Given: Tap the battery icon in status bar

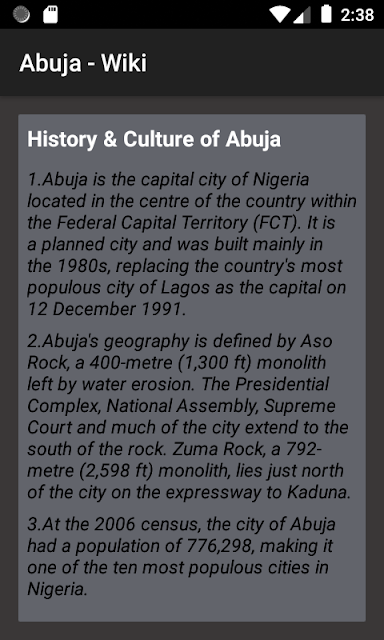Looking at the screenshot, I should 326,14.
